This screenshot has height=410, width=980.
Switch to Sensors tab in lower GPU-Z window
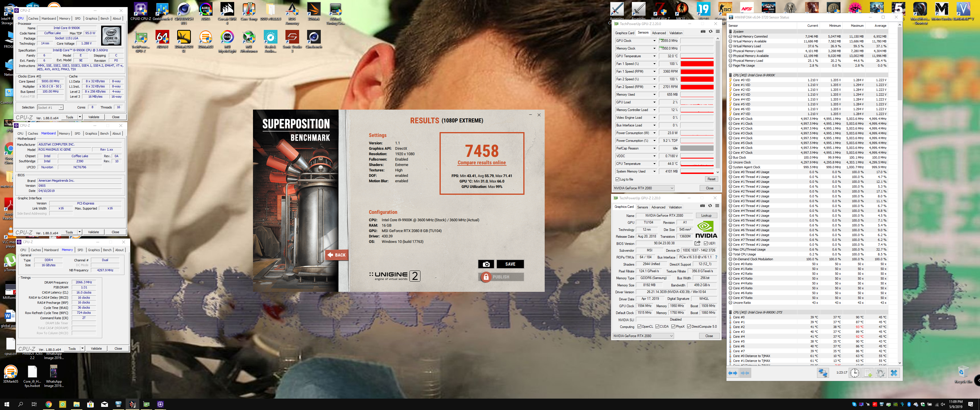pyautogui.click(x=642, y=207)
